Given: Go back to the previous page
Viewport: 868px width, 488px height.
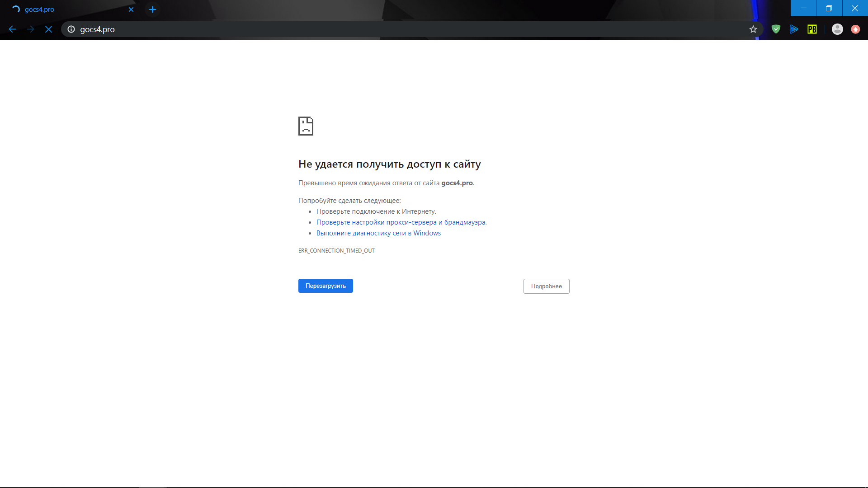Looking at the screenshot, I should pyautogui.click(x=12, y=29).
